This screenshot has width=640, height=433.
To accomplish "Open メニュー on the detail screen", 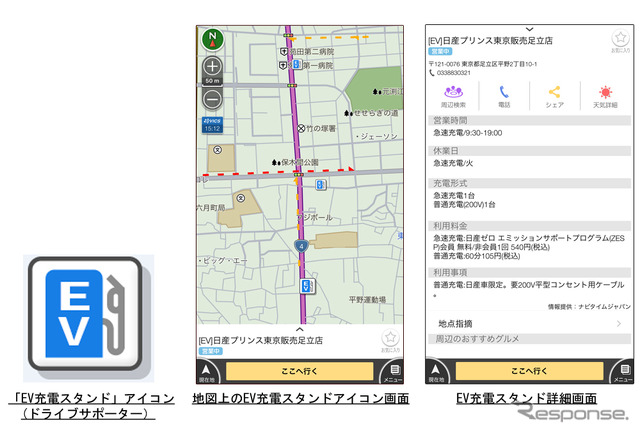I will pyautogui.click(x=623, y=372).
